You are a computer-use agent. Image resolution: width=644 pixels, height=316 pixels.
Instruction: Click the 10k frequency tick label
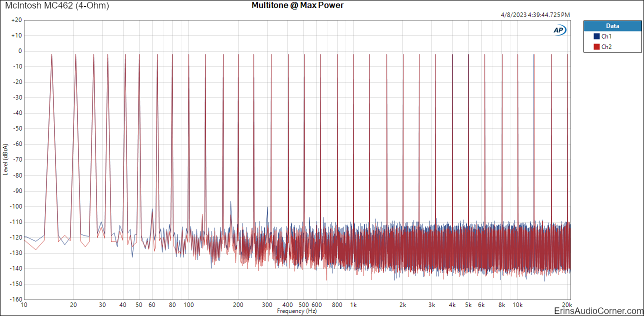pyautogui.click(x=517, y=304)
